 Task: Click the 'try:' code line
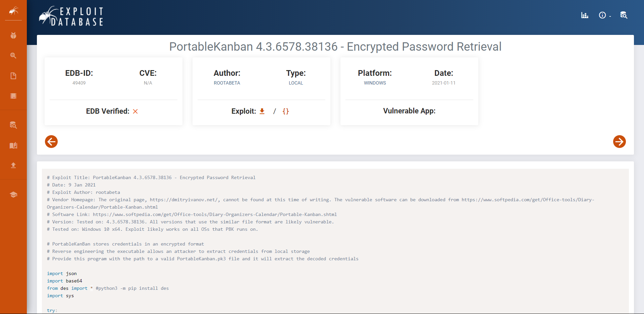point(52,310)
